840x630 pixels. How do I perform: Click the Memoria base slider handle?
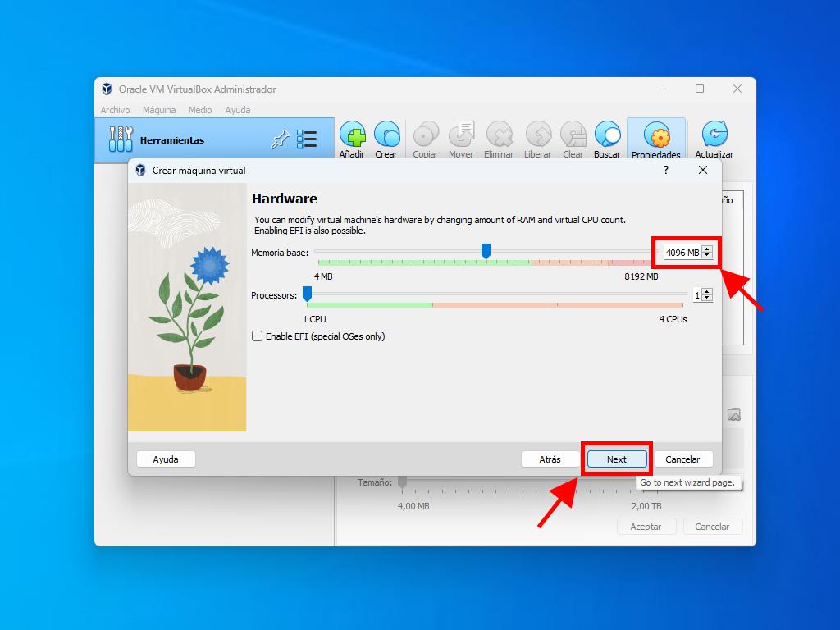tap(486, 251)
